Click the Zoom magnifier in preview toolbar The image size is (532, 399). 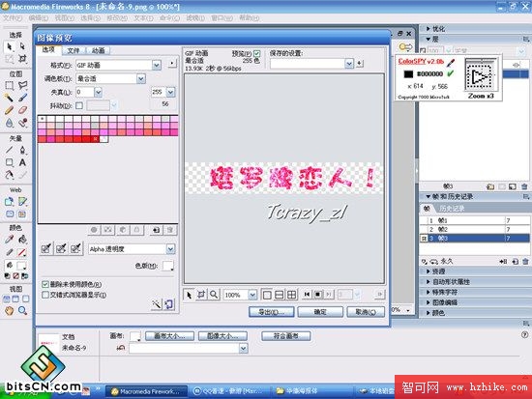click(214, 295)
